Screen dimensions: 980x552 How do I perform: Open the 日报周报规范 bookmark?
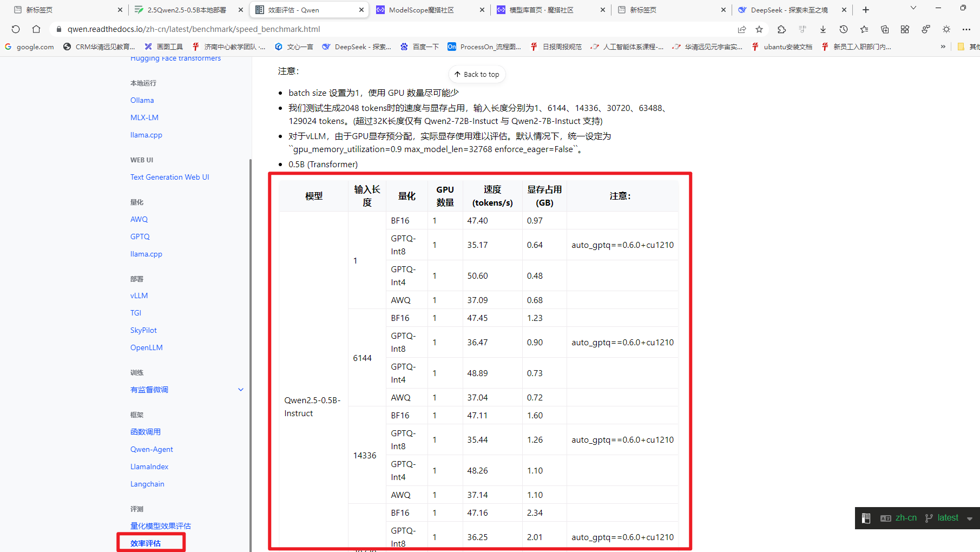556,47
